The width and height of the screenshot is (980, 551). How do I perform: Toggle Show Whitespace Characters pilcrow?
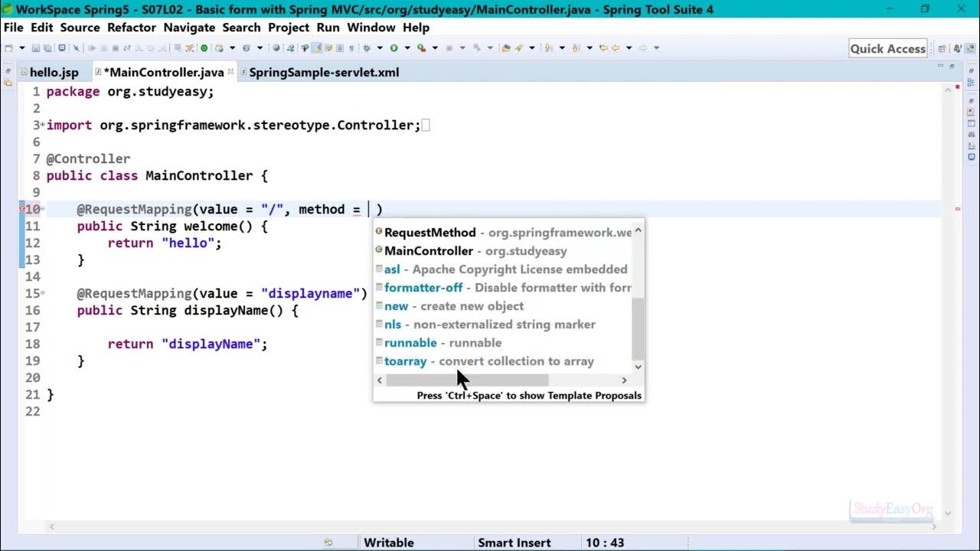click(x=351, y=48)
